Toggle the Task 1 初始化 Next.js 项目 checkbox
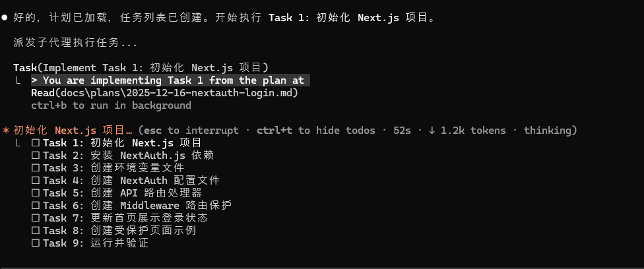Image resolution: width=644 pixels, height=269 pixels. [x=35, y=143]
